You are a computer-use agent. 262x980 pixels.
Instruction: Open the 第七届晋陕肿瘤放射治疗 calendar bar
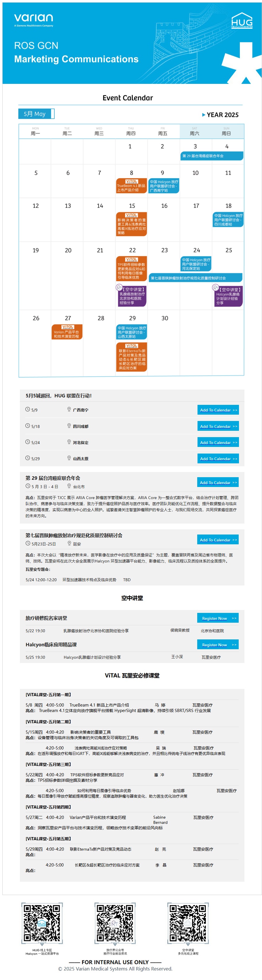click(195, 278)
